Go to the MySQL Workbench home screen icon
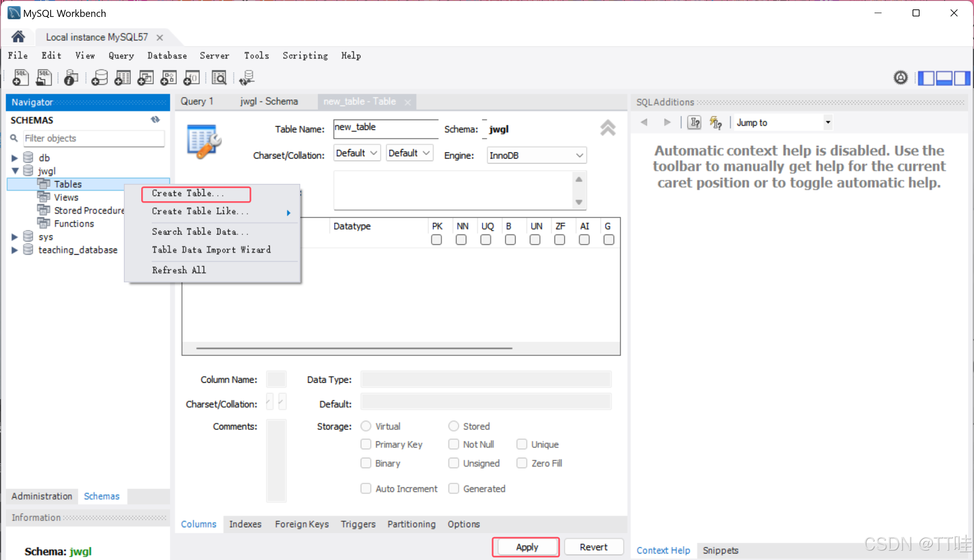The width and height of the screenshot is (974, 560). 18,37
